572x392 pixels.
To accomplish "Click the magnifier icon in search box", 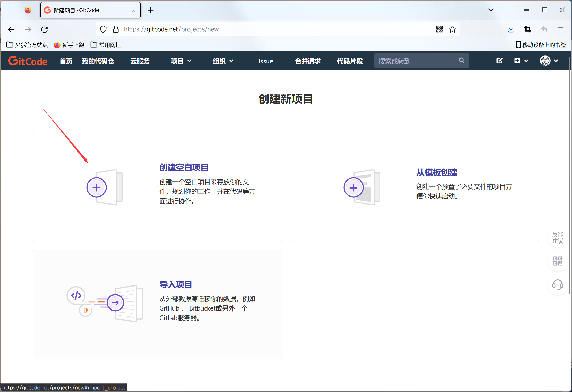I will click(462, 61).
